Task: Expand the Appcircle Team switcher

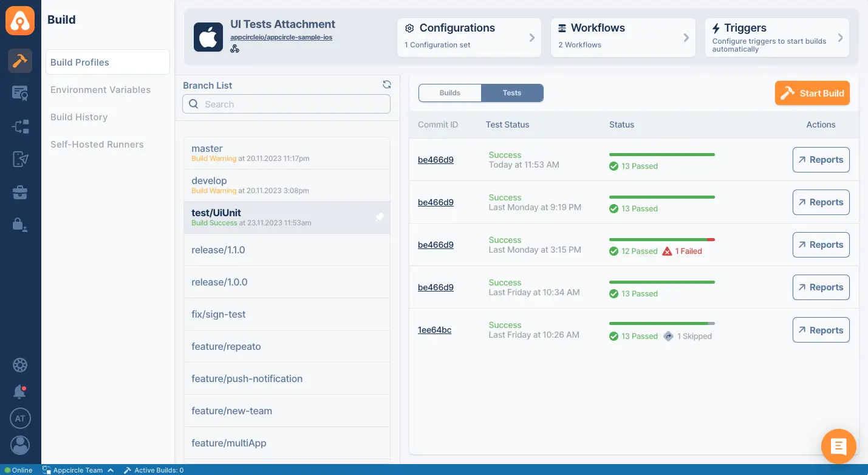Action: coord(78,470)
